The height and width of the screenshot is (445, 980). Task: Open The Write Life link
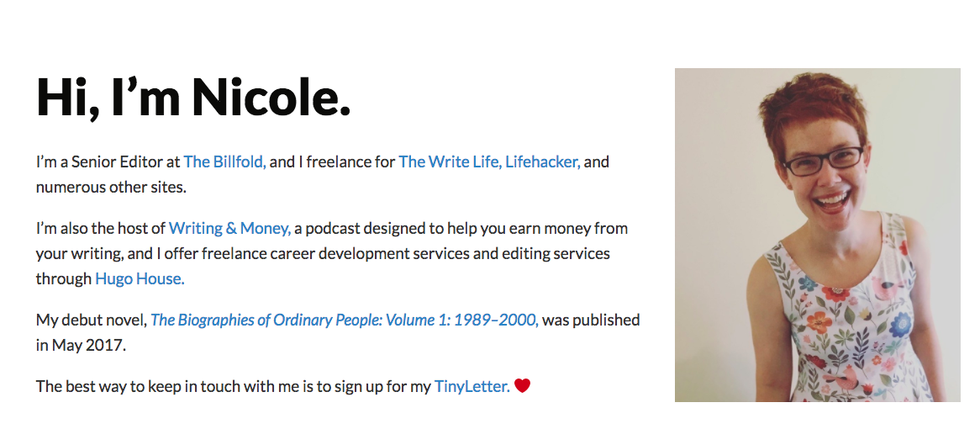point(450,162)
